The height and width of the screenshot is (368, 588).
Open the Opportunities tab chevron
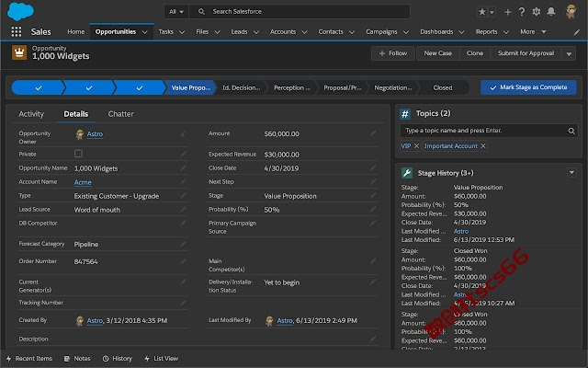coord(145,32)
